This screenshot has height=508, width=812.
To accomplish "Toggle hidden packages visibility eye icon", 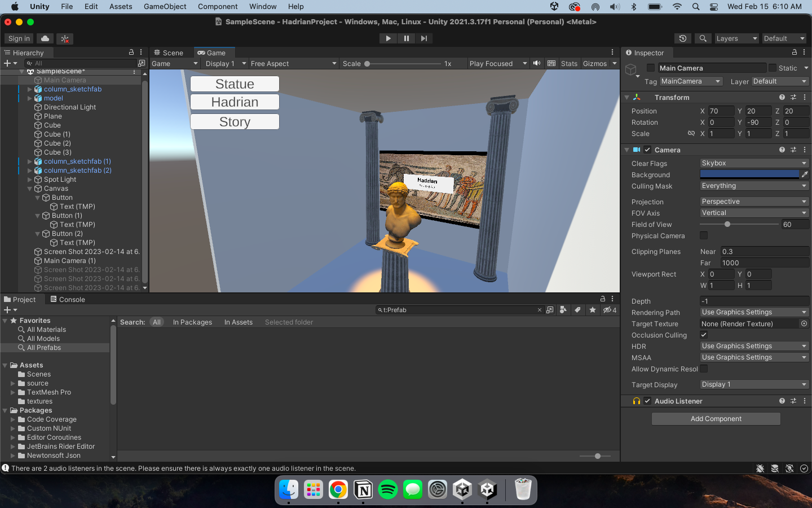I will click(x=610, y=310).
